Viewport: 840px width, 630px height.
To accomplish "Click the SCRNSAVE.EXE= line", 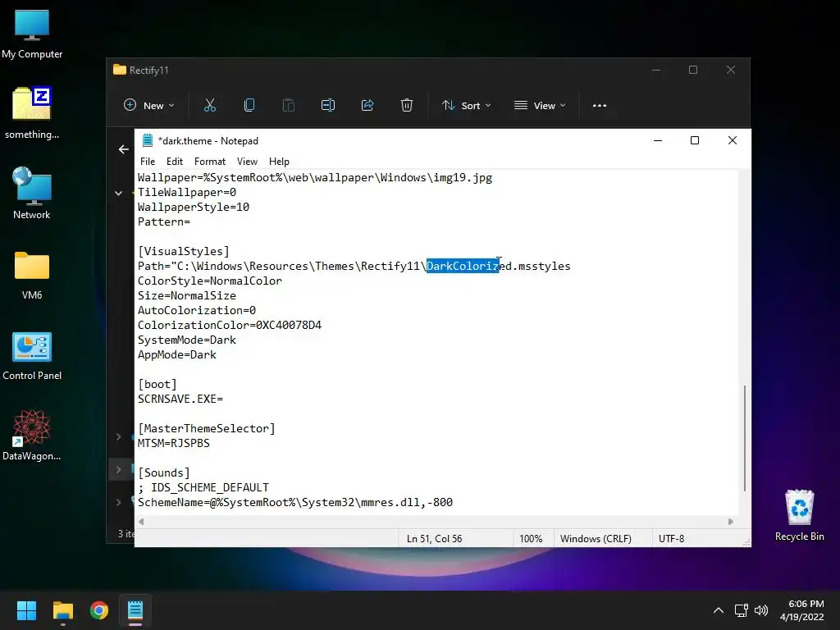I will click(180, 399).
